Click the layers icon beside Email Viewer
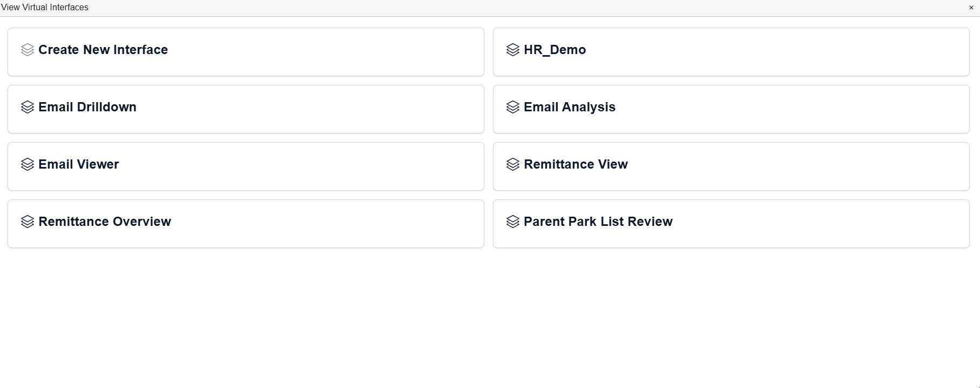Image resolution: width=980 pixels, height=388 pixels. (28, 164)
